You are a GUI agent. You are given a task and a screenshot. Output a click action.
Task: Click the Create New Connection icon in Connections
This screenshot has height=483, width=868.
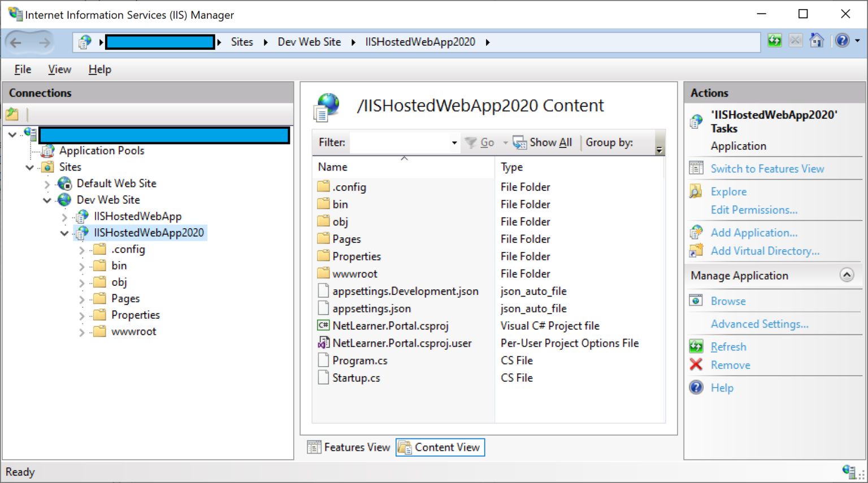[12, 114]
